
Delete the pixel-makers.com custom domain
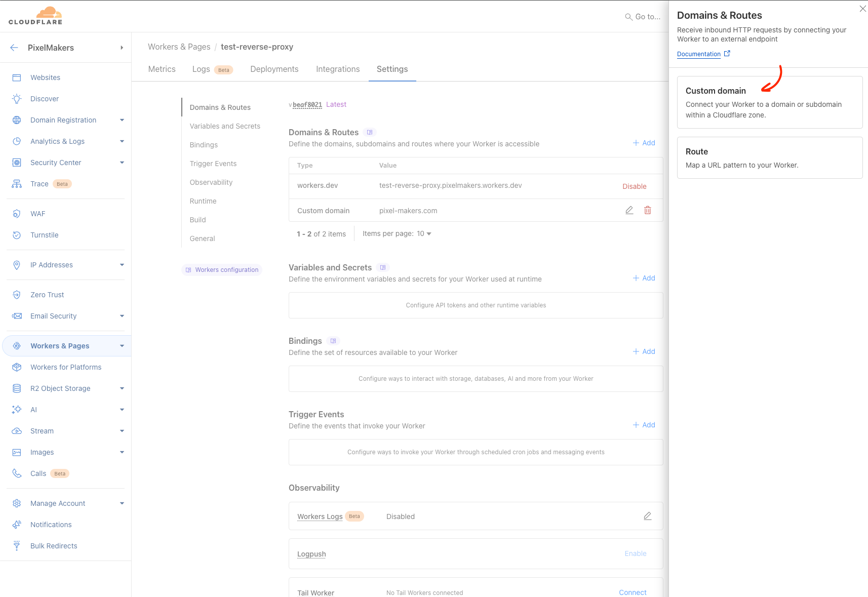[648, 210]
